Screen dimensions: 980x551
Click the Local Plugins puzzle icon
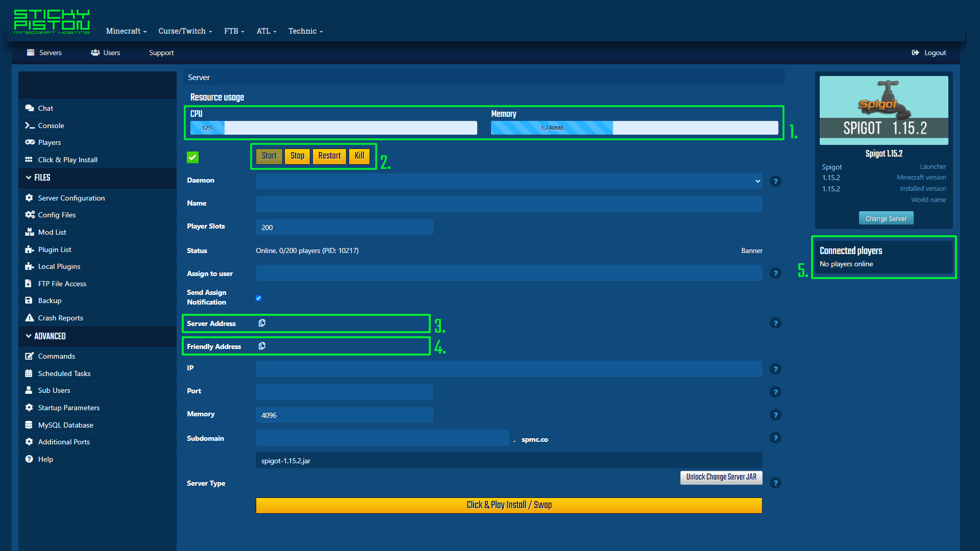(x=29, y=266)
